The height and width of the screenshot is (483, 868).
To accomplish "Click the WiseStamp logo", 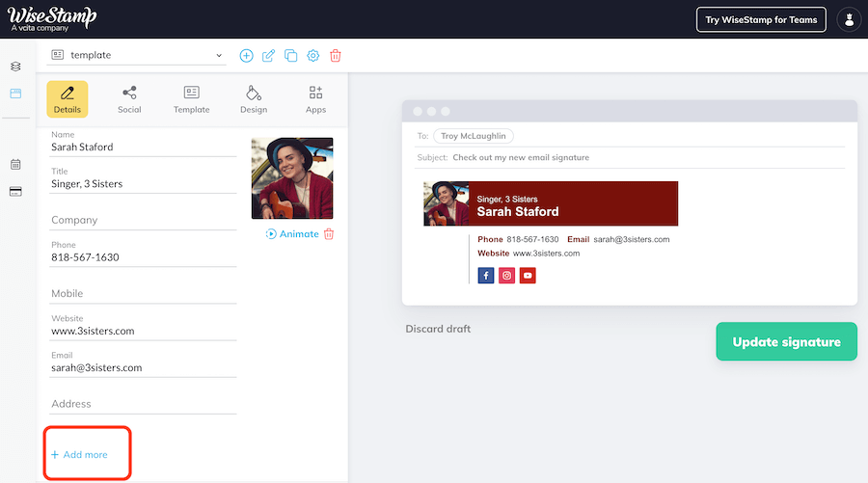I will click(x=52, y=19).
